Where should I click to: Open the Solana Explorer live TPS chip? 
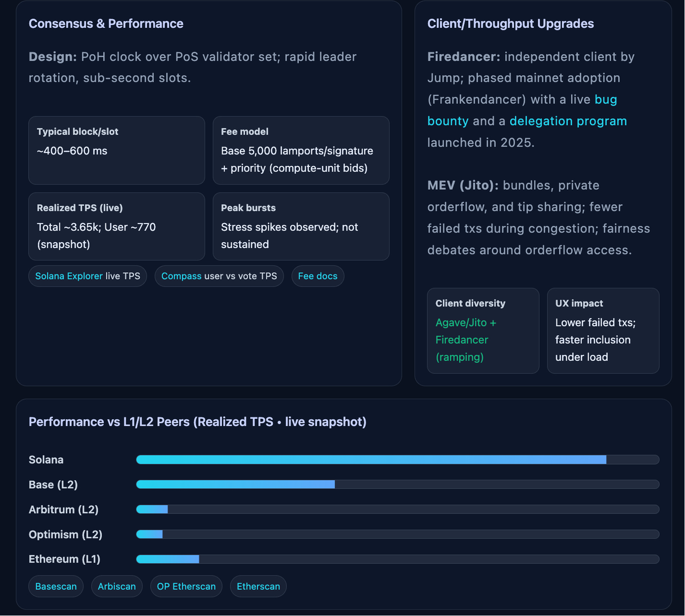coord(88,276)
